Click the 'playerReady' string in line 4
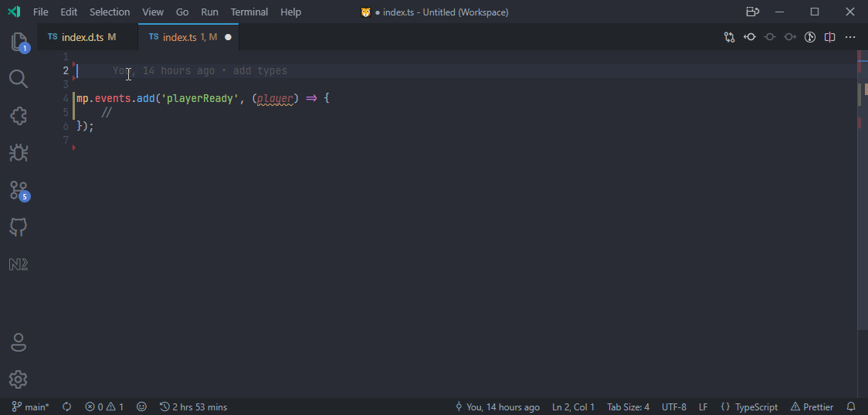This screenshot has height=415, width=868. coord(200,99)
